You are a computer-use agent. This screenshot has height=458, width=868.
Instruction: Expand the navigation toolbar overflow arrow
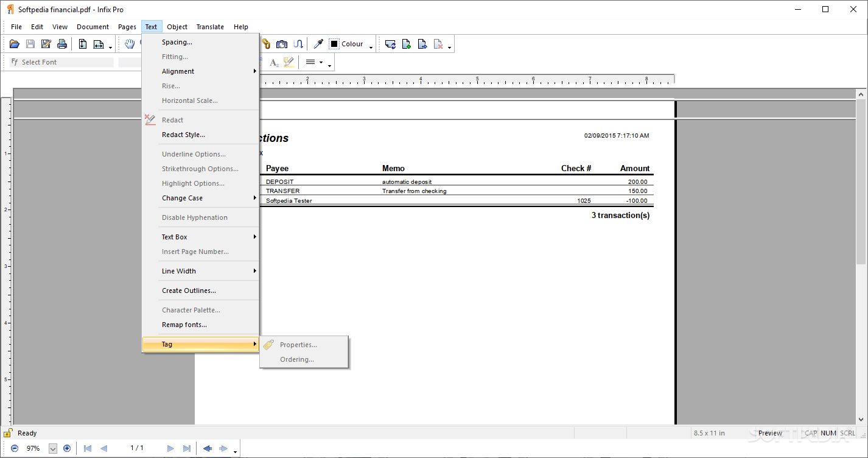(235, 451)
